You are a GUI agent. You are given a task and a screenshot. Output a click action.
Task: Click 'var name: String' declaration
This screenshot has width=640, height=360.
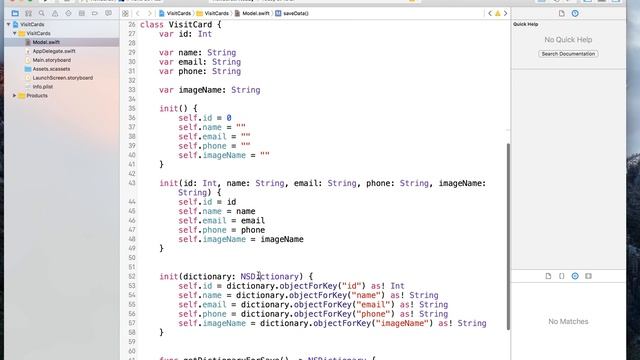click(198, 53)
